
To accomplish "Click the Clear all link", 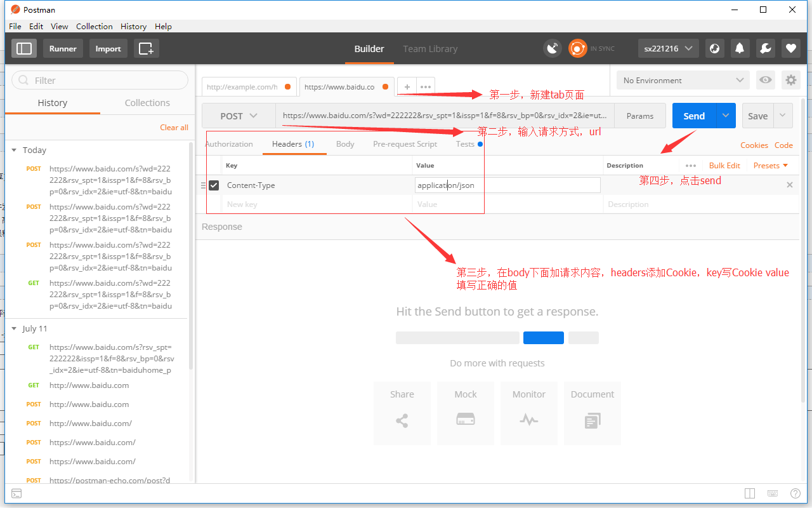I will (174, 128).
